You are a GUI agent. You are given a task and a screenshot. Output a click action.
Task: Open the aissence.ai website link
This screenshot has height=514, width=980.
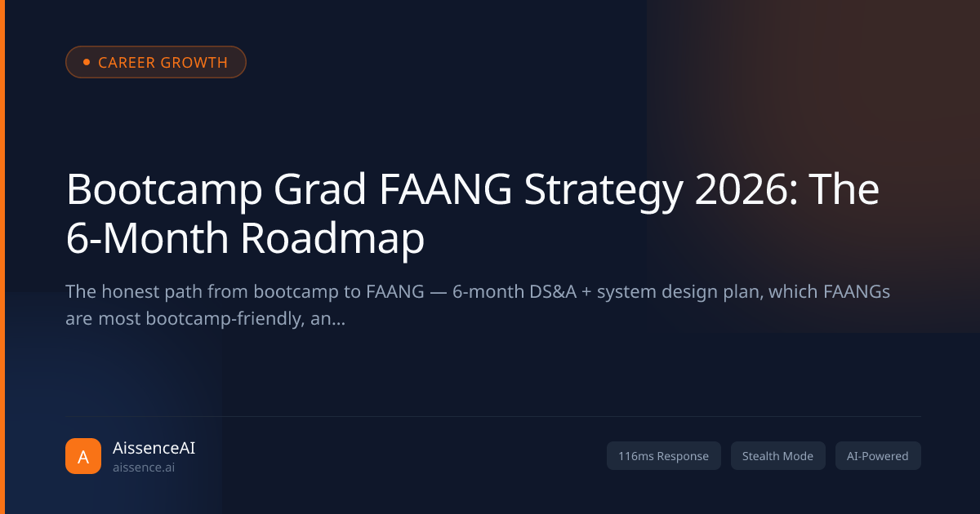[x=144, y=467]
